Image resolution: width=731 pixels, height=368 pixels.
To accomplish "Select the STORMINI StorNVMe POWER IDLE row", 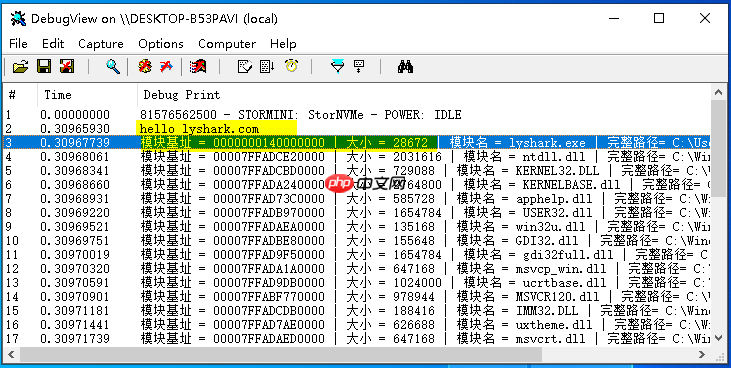I will (x=357, y=115).
